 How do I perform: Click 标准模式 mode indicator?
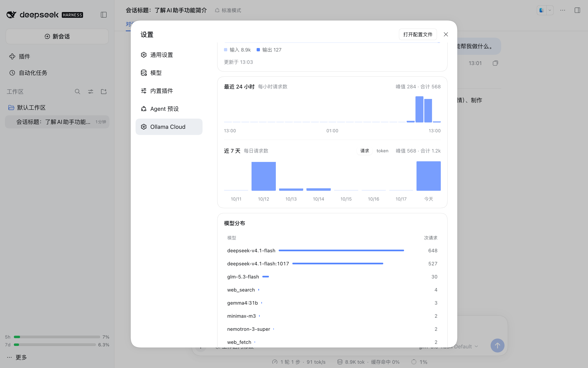tap(228, 10)
